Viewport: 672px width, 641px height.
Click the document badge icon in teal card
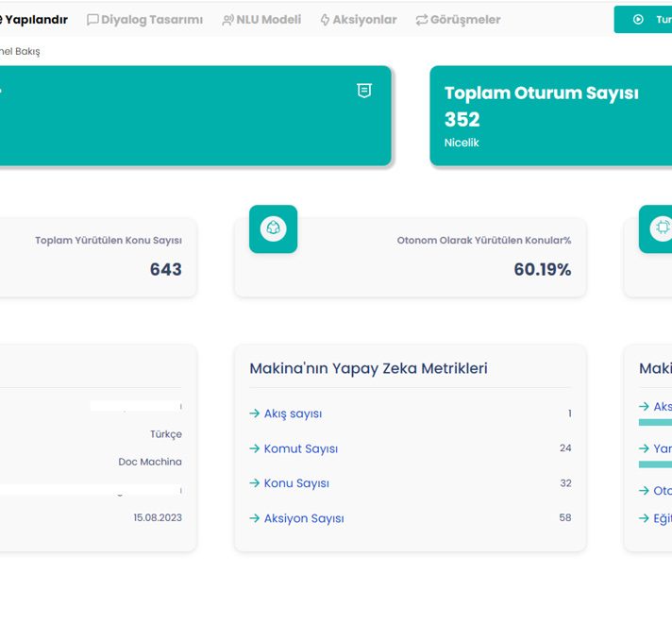click(x=364, y=91)
